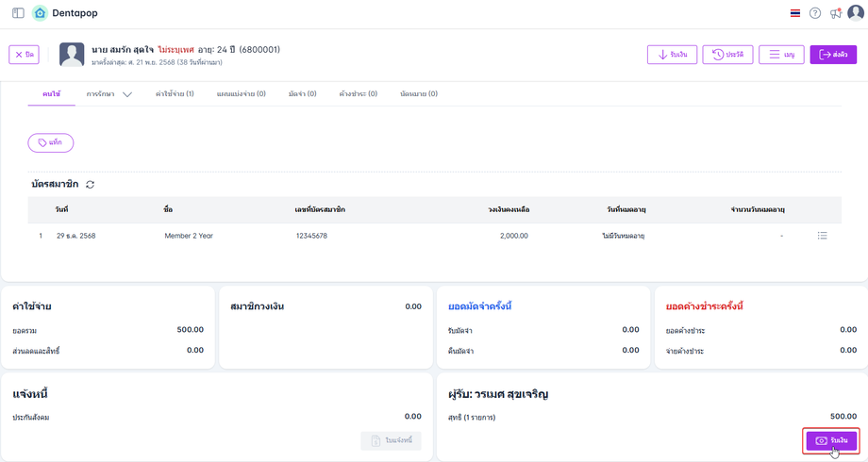Click the สมาชิกวงเงิน card heading
This screenshot has width=868, height=462.
257,306
